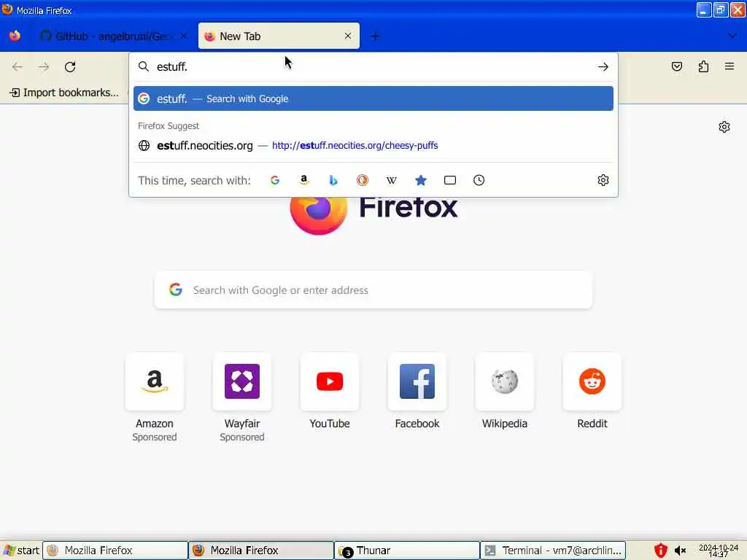Search history using the clock icon
The width and height of the screenshot is (747, 560).
(x=479, y=180)
